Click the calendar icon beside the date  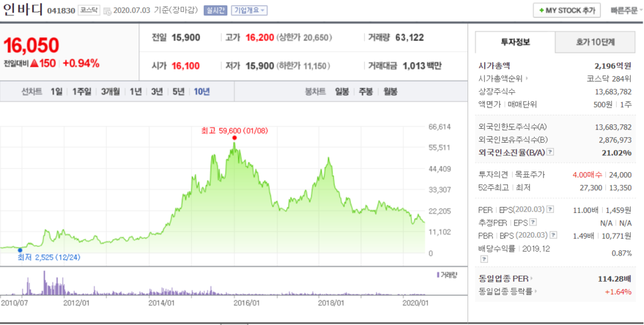coord(107,11)
